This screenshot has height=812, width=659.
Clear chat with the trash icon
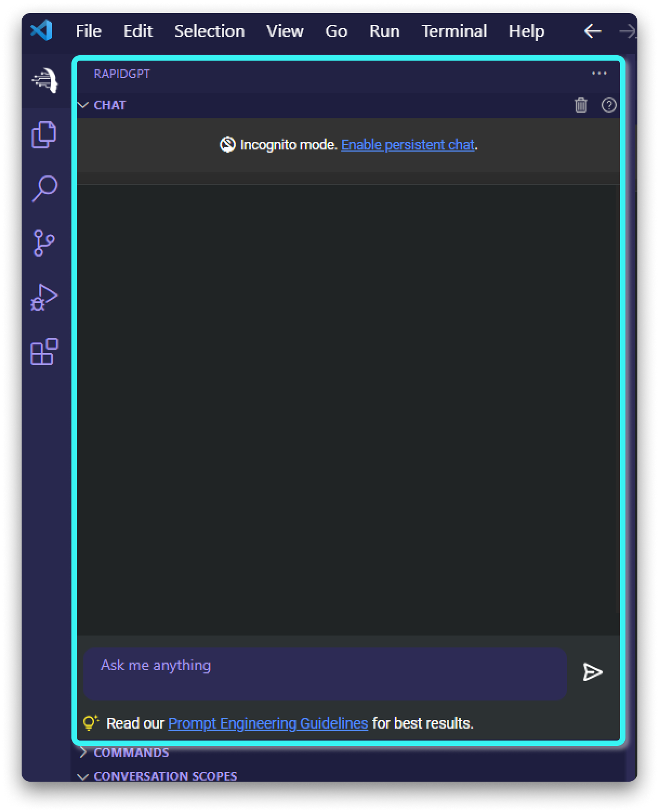(x=581, y=105)
